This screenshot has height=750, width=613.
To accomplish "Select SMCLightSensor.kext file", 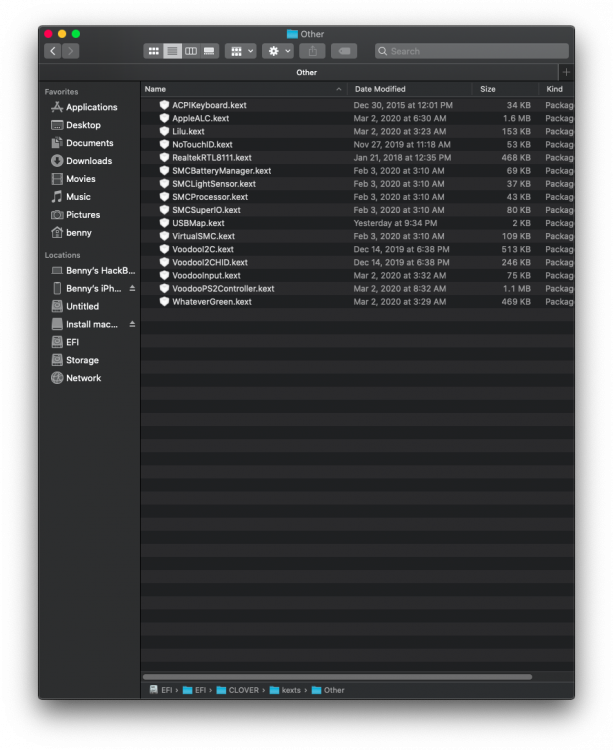I will [x=357, y=184].
